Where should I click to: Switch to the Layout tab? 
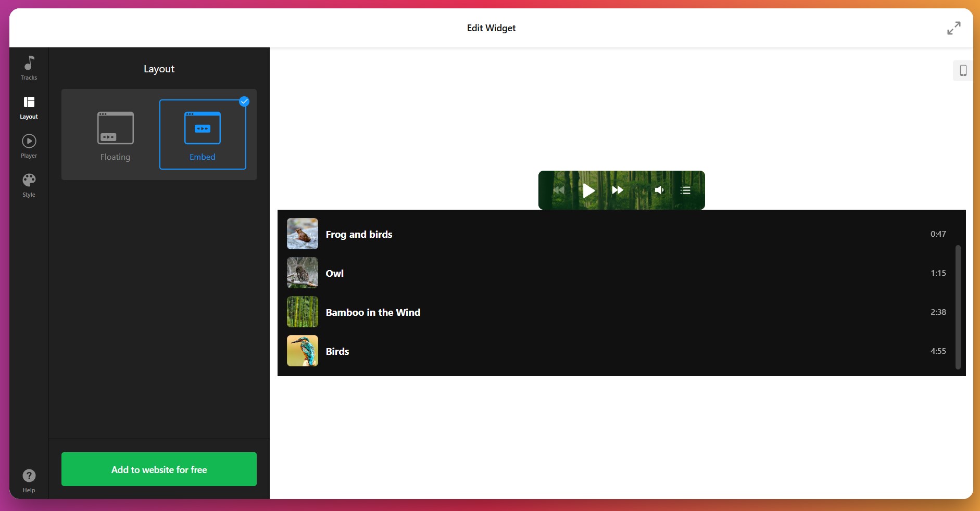pos(29,108)
